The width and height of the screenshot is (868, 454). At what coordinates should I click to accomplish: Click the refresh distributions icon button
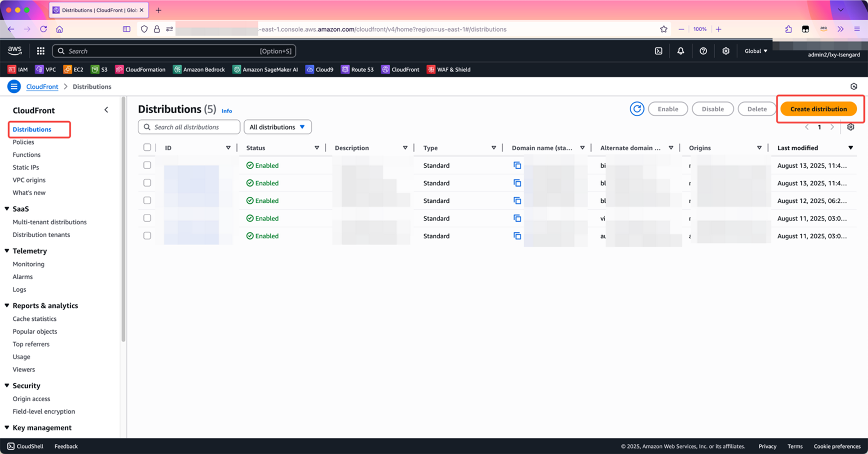(637, 109)
